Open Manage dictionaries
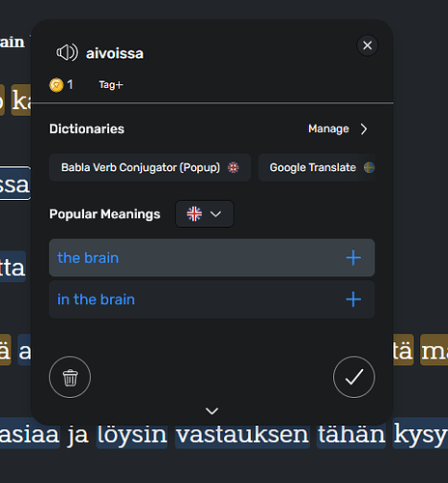Image resolution: width=448 pixels, height=483 pixels. (328, 128)
